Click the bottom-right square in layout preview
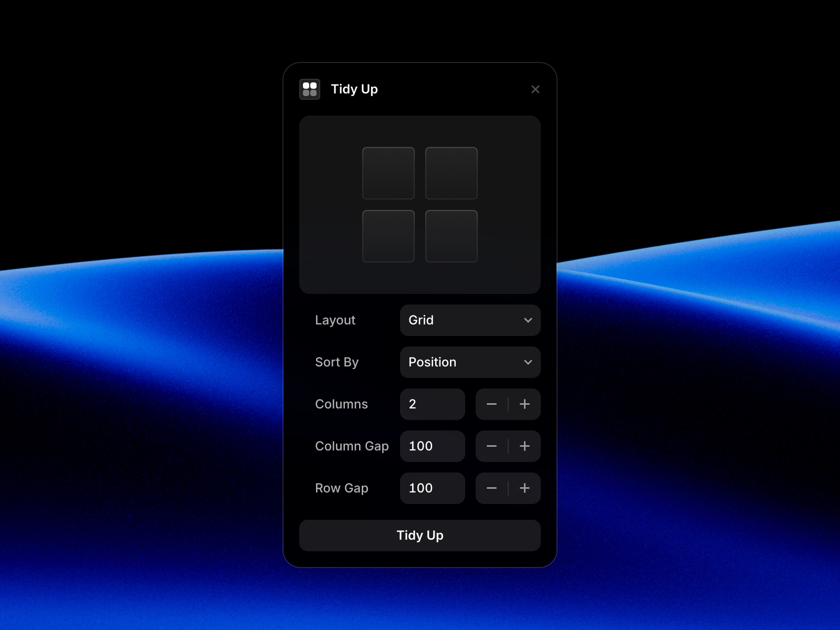The height and width of the screenshot is (630, 840). [451, 236]
